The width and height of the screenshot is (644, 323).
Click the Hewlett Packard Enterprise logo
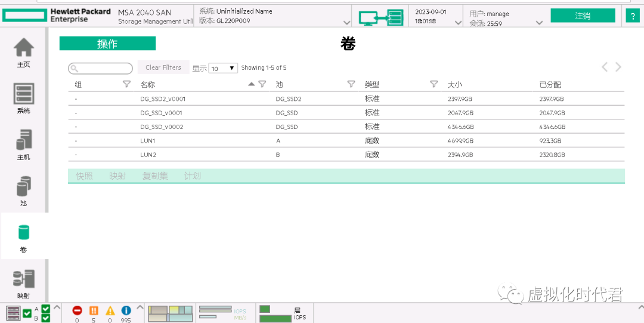tap(57, 16)
